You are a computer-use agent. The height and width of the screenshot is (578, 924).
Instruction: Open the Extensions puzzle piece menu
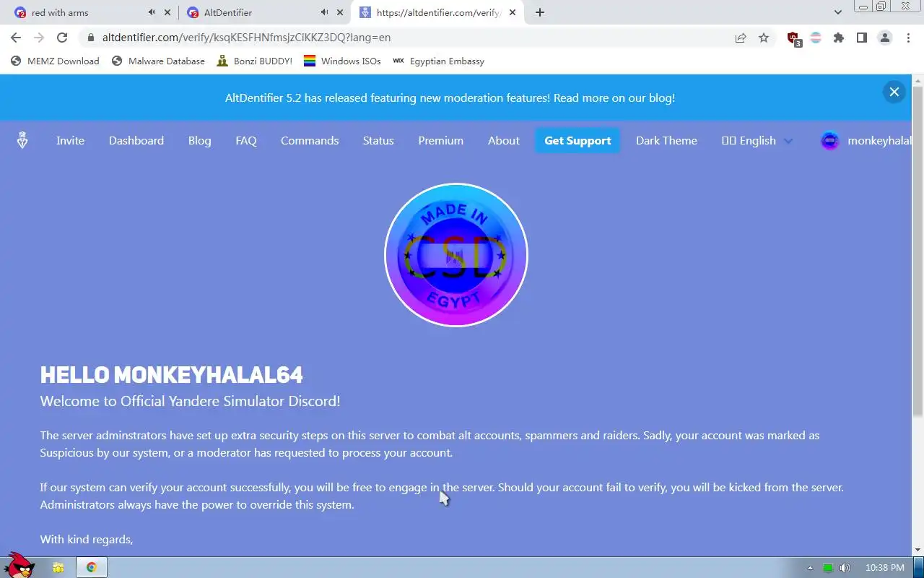(839, 38)
